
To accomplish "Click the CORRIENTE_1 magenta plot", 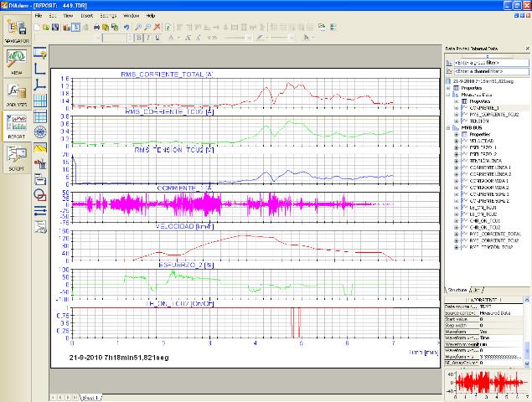I will (233, 204).
